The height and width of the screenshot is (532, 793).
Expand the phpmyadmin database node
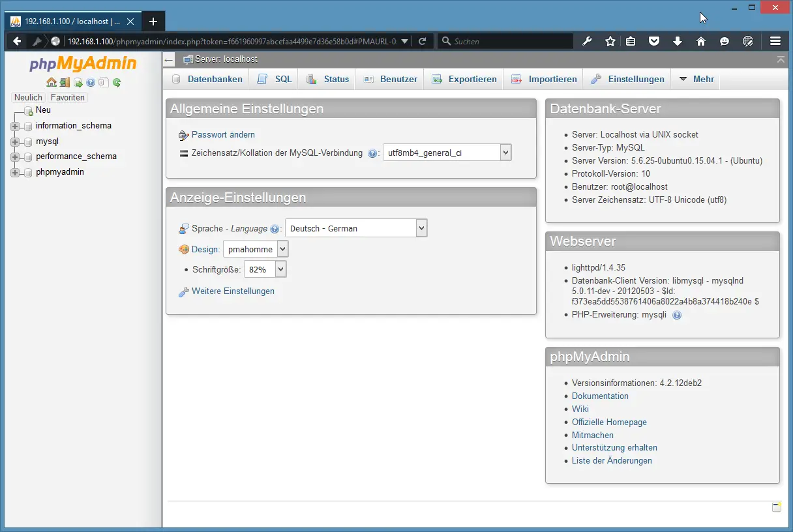(15, 172)
